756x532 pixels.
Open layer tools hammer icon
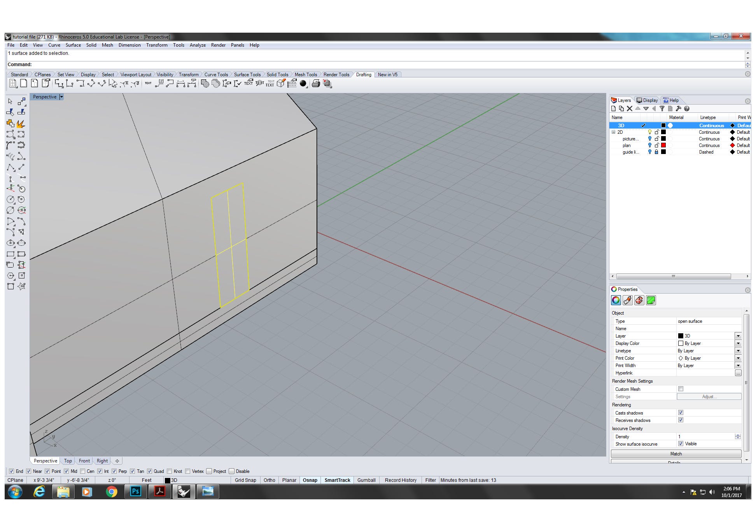coord(678,109)
